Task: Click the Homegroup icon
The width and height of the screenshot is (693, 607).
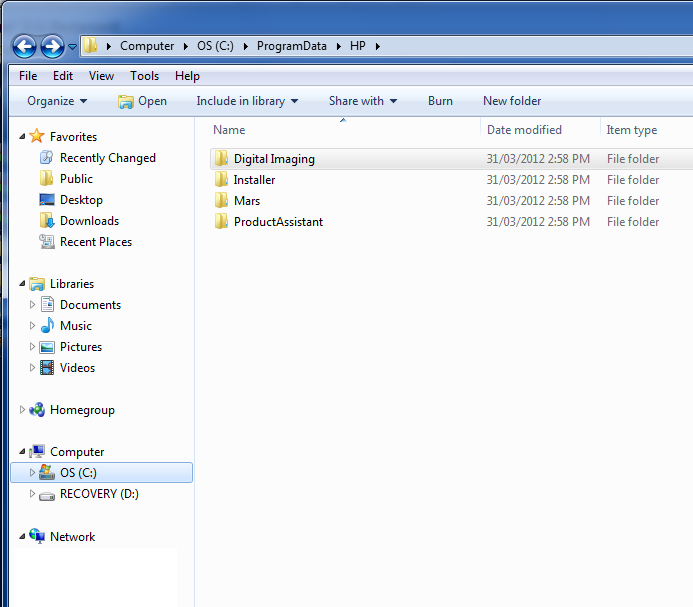Action: click(37, 410)
